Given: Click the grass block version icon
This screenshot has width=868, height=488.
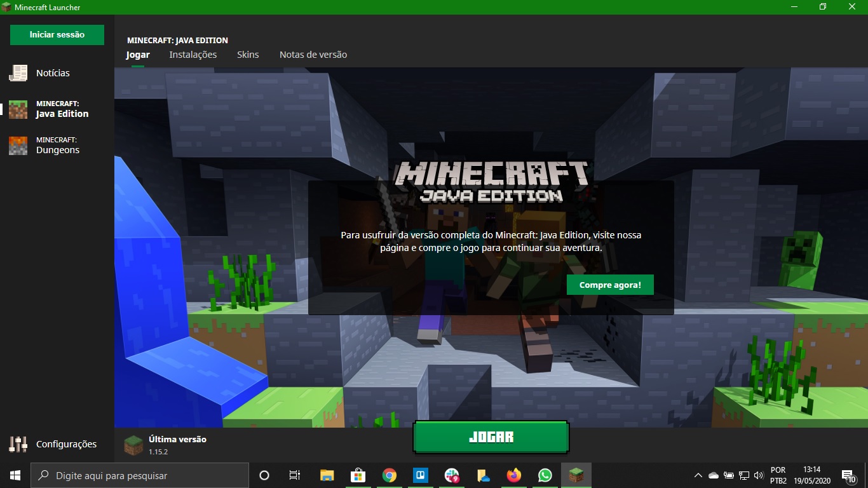Looking at the screenshot, I should [x=133, y=445].
